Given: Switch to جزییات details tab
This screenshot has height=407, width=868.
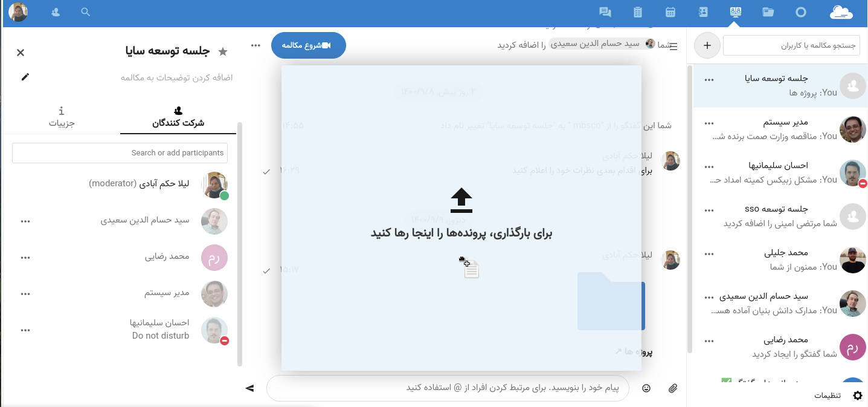Looking at the screenshot, I should point(62,118).
